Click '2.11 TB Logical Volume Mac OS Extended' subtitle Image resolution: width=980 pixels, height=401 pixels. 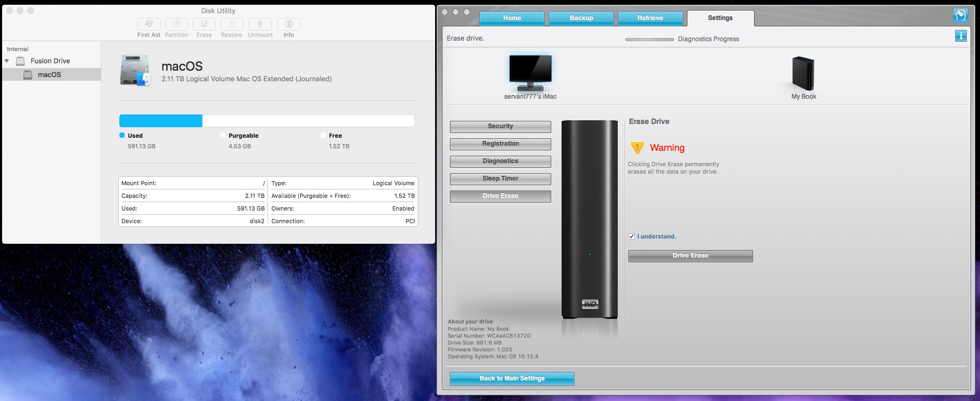pyautogui.click(x=247, y=79)
